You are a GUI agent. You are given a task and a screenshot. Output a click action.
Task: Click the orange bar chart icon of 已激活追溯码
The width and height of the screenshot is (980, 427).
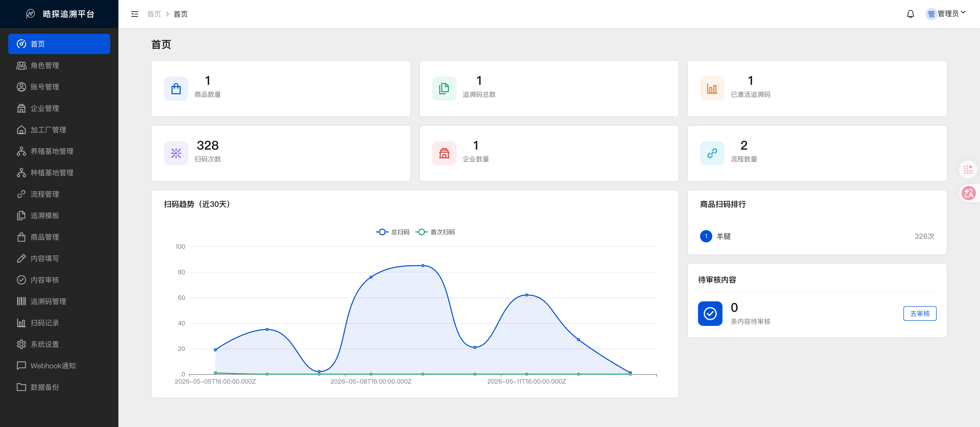pos(712,89)
